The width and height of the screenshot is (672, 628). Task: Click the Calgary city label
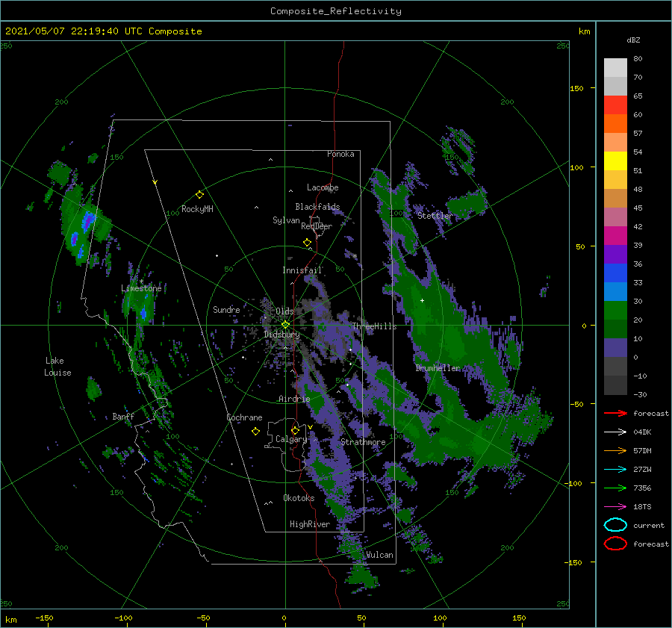[x=291, y=439]
